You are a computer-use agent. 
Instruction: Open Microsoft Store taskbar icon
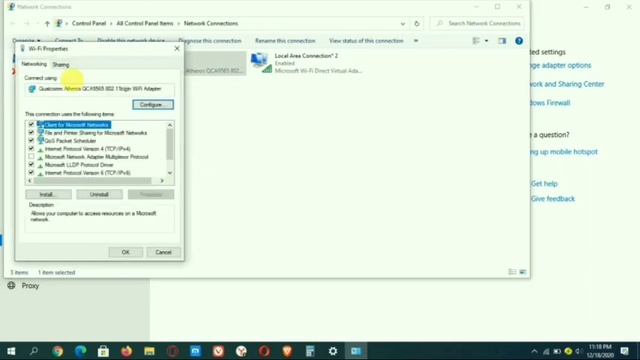(x=103, y=351)
